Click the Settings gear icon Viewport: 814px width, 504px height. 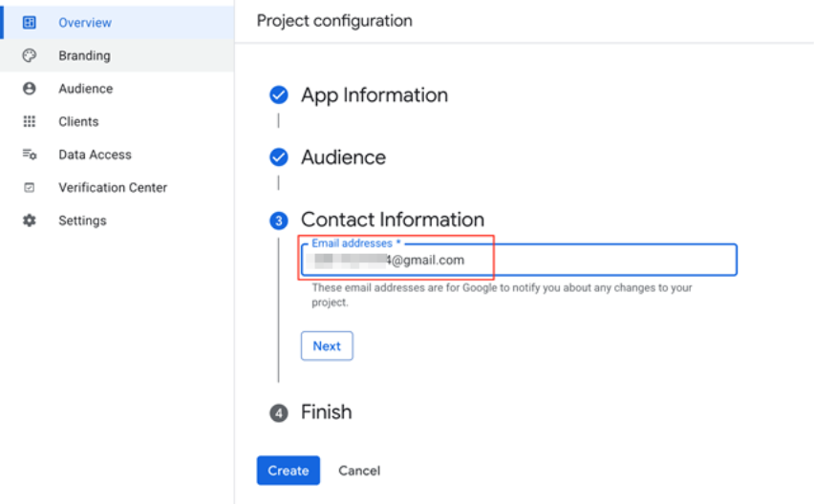coord(29,220)
